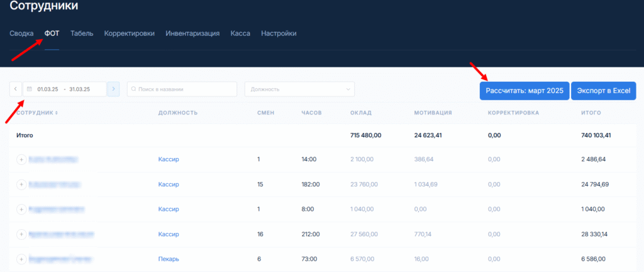
Task: Go to next period with right arrow
Action: [113, 89]
